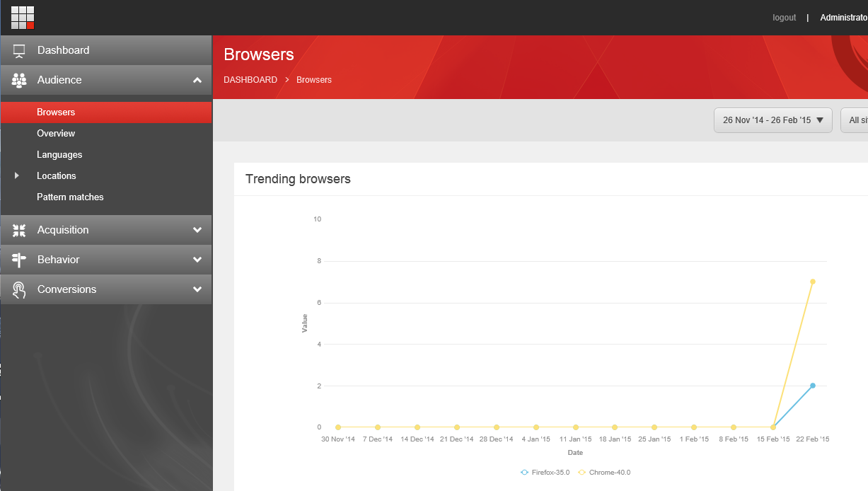Hide the Chrome line via its legend entry
868x491 pixels.
pyautogui.click(x=605, y=472)
